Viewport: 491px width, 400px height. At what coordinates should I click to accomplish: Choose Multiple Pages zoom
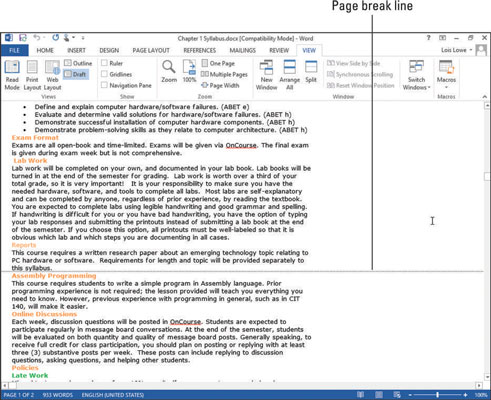coord(224,74)
